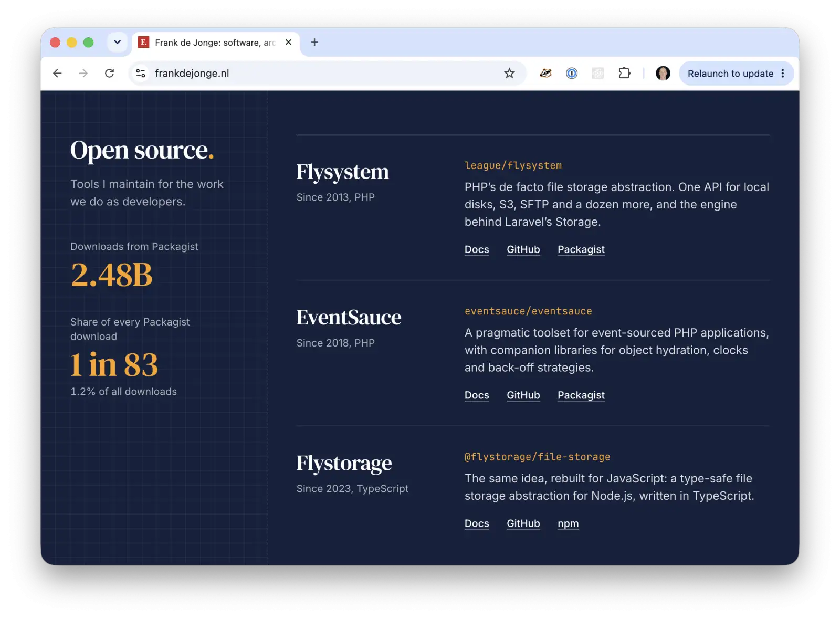Open site information icon in address bar
This screenshot has width=840, height=619.
pyautogui.click(x=141, y=74)
